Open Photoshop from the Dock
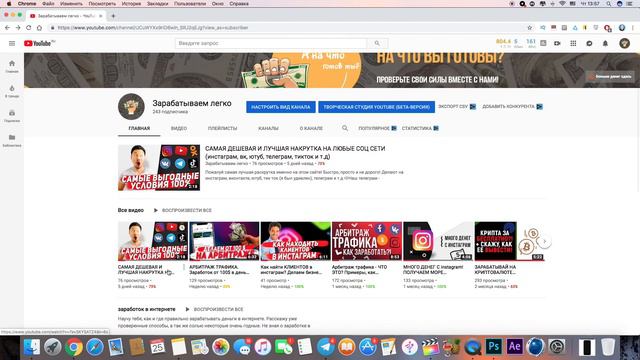Viewport: 640px width, 360px height. coord(493,347)
